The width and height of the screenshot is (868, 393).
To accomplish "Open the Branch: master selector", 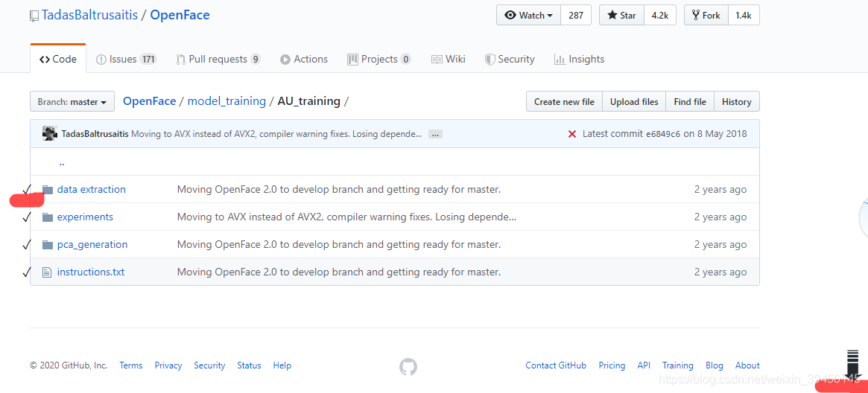I will click(72, 102).
